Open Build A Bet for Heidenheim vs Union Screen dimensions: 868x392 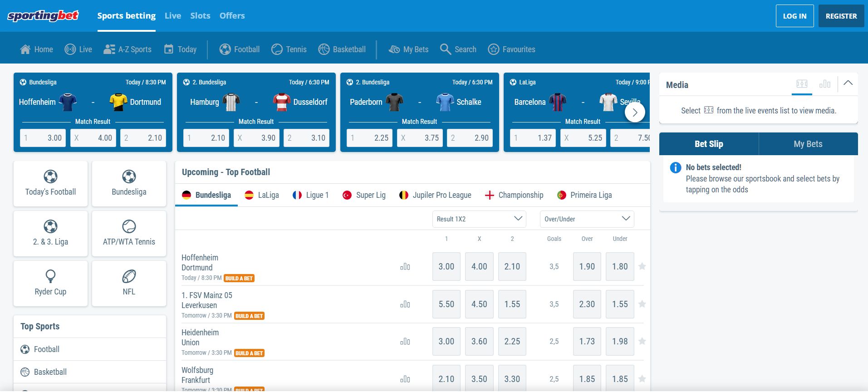(x=249, y=353)
